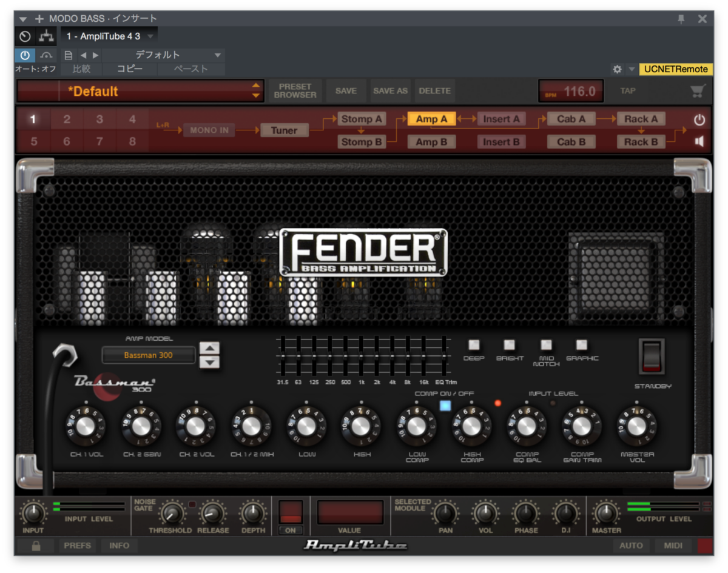Image resolution: width=728 pixels, height=573 pixels.
Task: Click the chain speaker mute icon
Action: [x=699, y=141]
